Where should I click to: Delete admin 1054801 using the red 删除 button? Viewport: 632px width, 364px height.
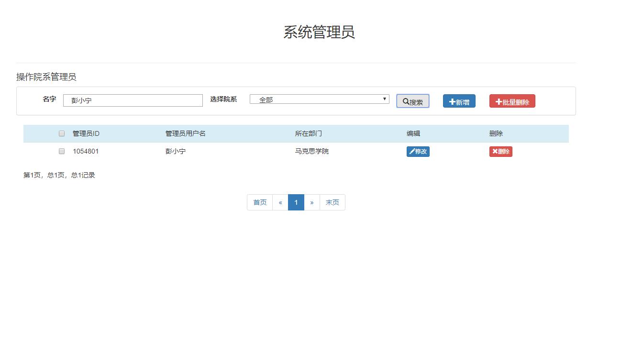click(x=500, y=151)
